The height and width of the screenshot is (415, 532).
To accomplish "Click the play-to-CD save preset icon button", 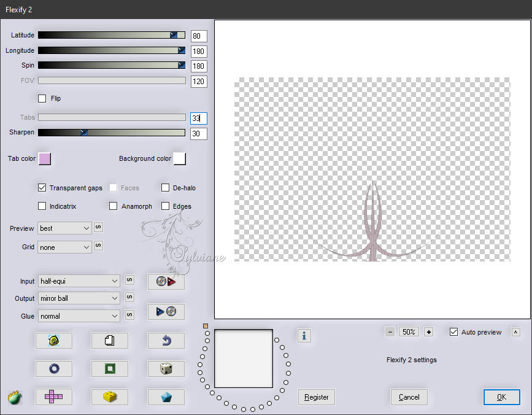I will (166, 311).
